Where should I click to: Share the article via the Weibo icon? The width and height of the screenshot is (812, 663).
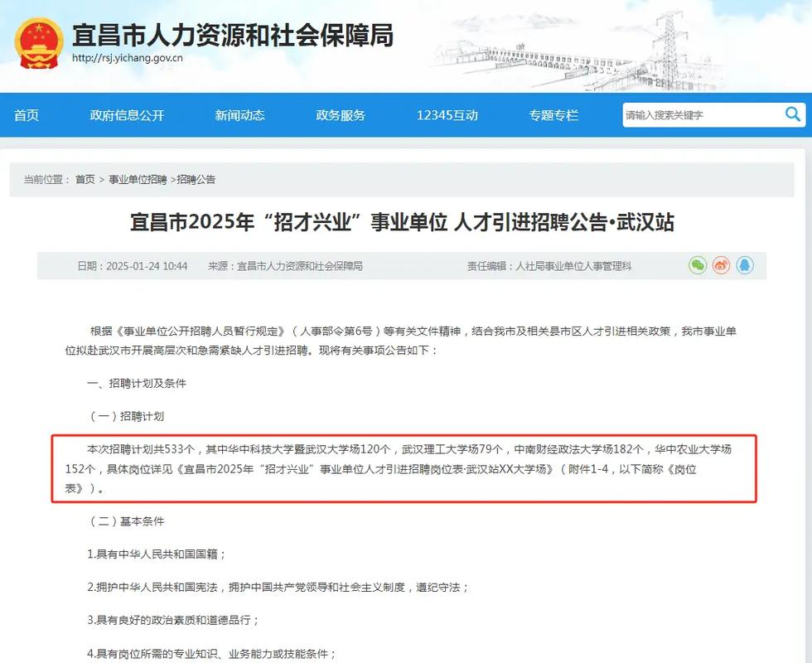click(x=721, y=265)
